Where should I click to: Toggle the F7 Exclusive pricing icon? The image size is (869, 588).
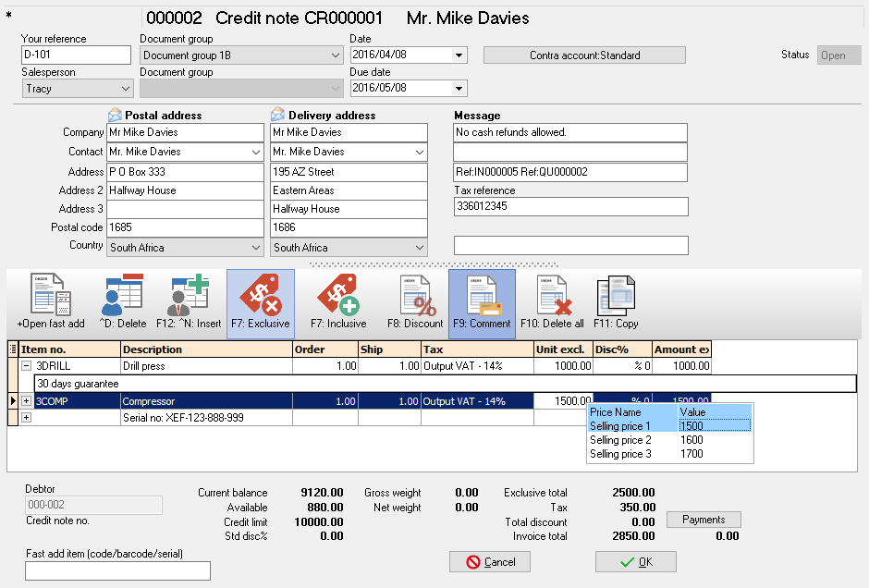pyautogui.click(x=260, y=302)
